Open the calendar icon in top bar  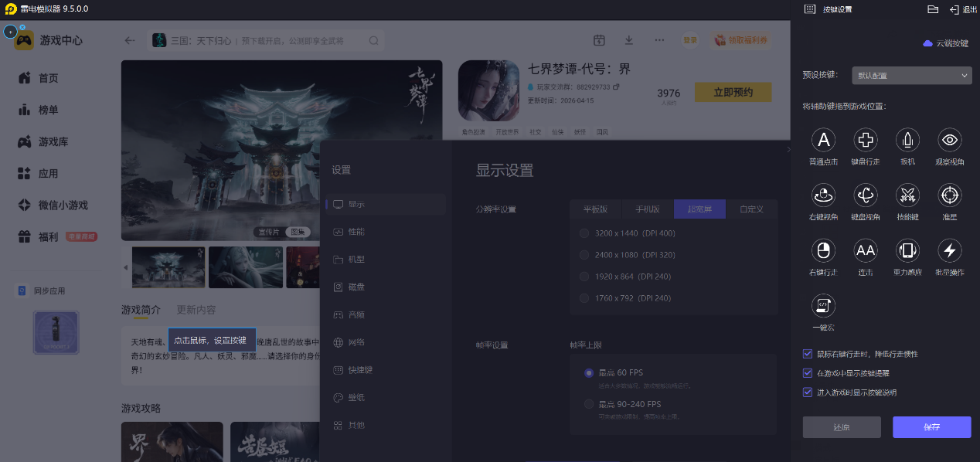(599, 40)
